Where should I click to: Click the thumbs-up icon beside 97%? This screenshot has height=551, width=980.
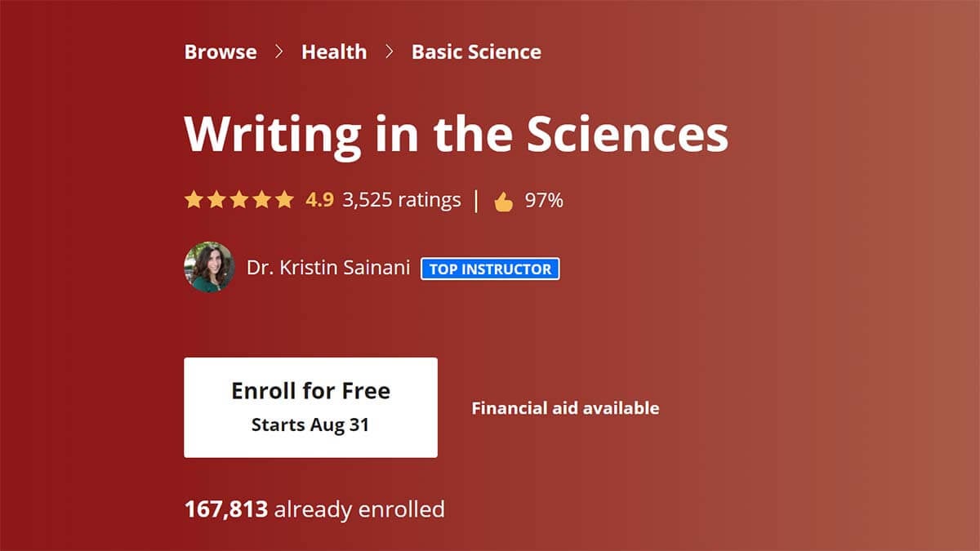504,202
